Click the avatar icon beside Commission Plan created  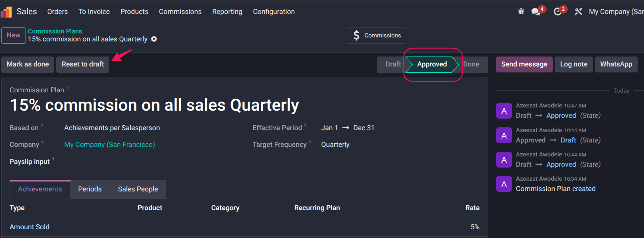click(x=504, y=184)
